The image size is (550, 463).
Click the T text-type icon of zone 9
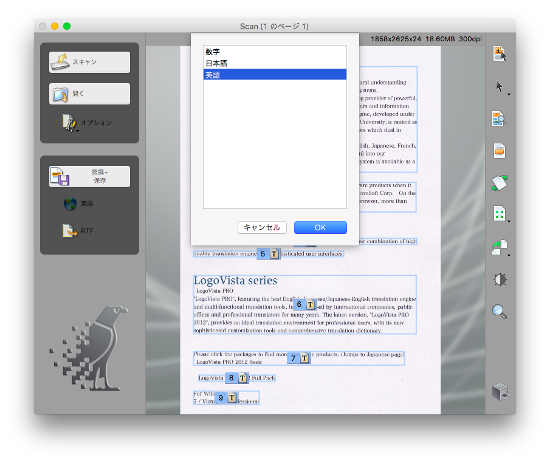coord(232,398)
